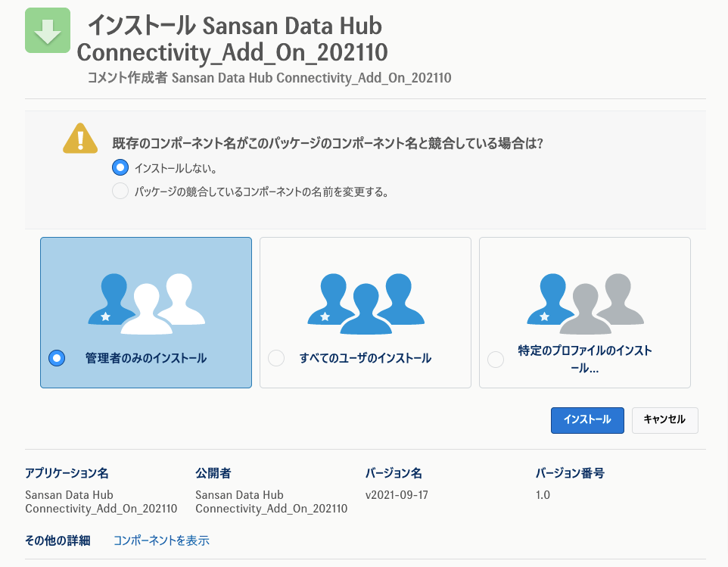
Task: Select the インストールしない radio option
Action: [120, 167]
